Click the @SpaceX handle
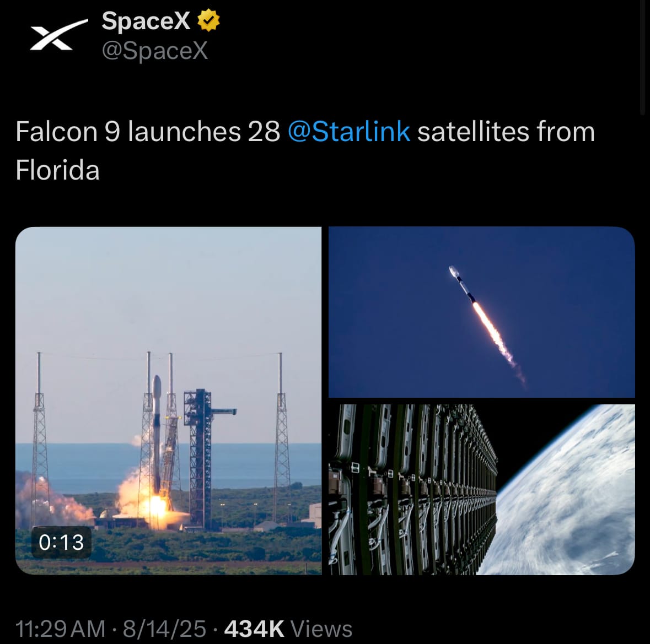Viewport: 650px width, 644px height. [x=154, y=51]
